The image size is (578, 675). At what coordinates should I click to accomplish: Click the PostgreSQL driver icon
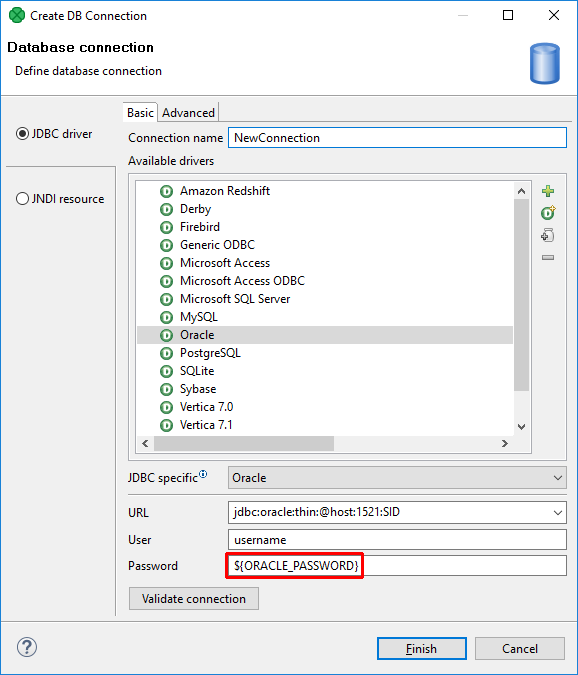167,353
